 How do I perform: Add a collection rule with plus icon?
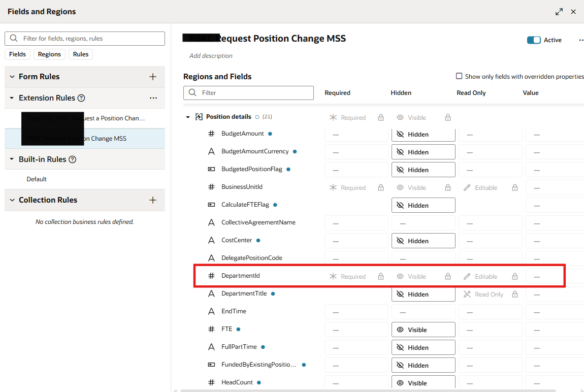(153, 200)
